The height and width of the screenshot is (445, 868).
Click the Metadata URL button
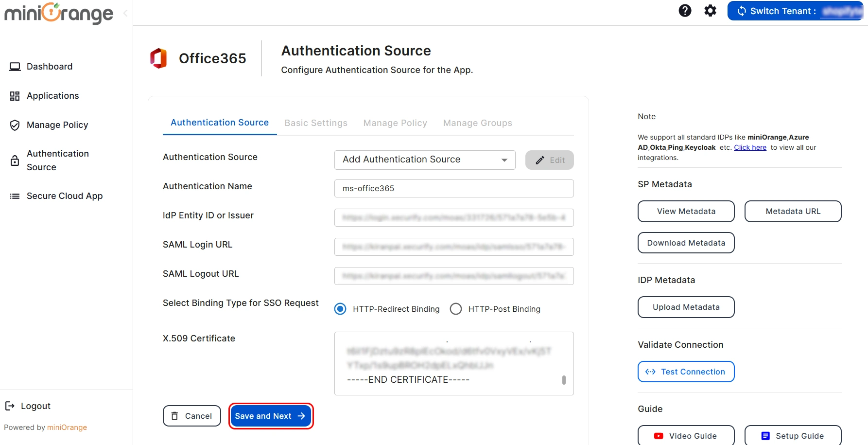(793, 211)
